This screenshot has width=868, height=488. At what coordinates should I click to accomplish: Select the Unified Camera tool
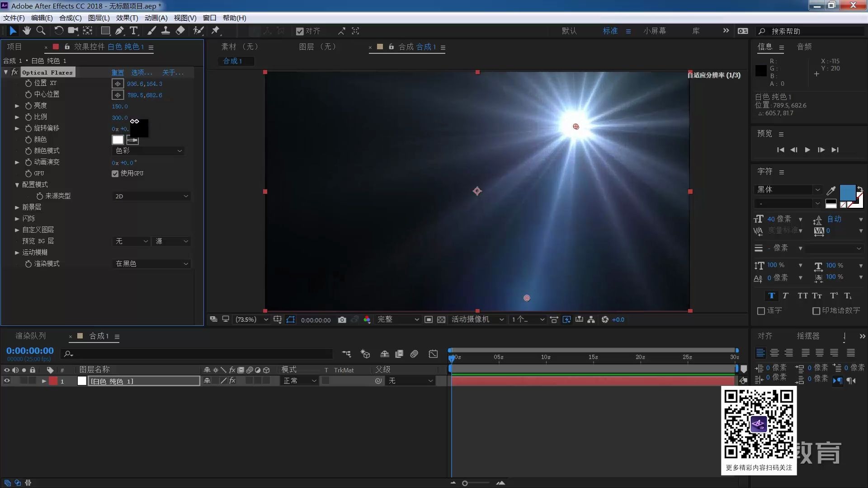pos(73,31)
